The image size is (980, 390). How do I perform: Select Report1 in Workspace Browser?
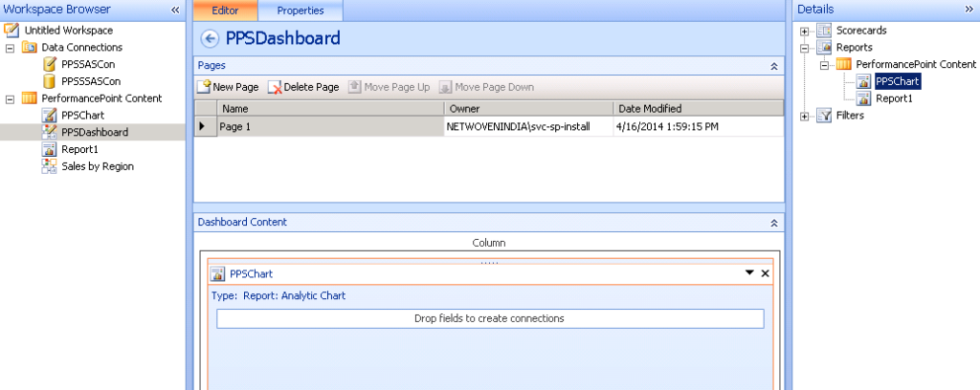click(x=79, y=150)
